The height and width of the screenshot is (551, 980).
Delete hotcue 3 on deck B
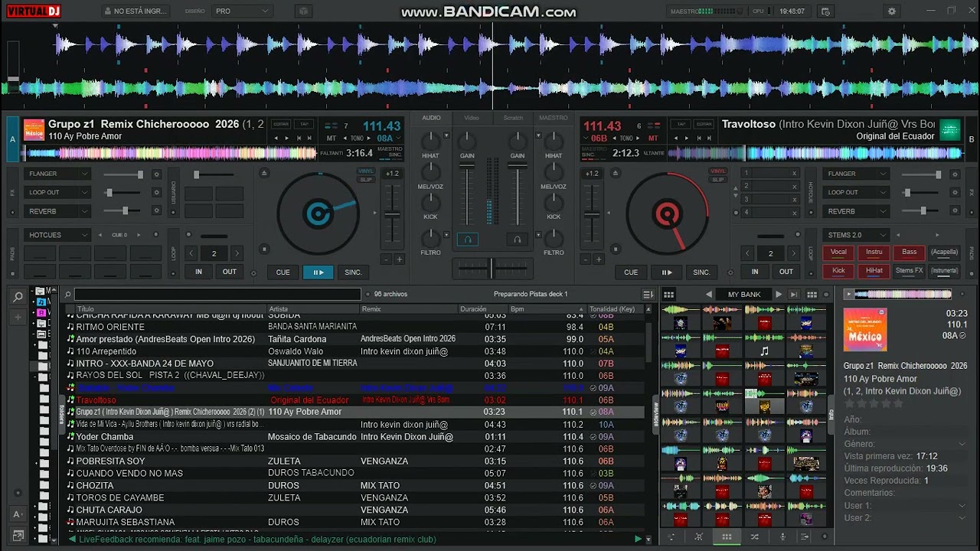[794, 199]
